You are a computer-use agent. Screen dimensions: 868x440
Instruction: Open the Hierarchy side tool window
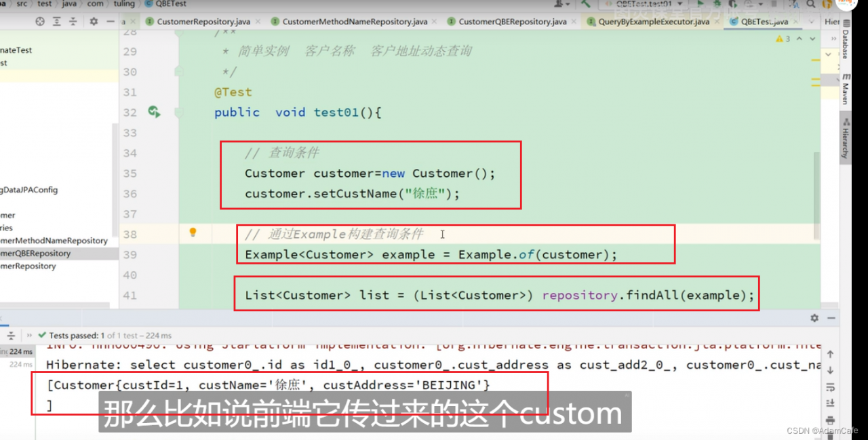846,139
